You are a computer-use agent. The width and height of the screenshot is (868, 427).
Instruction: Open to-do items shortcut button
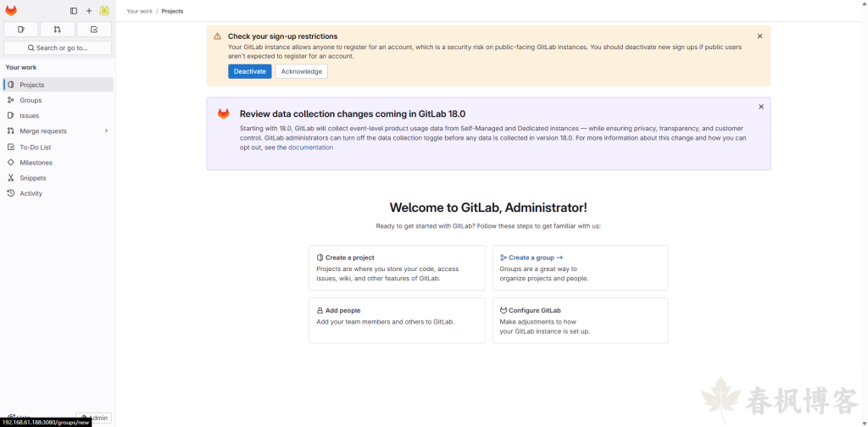coord(94,30)
